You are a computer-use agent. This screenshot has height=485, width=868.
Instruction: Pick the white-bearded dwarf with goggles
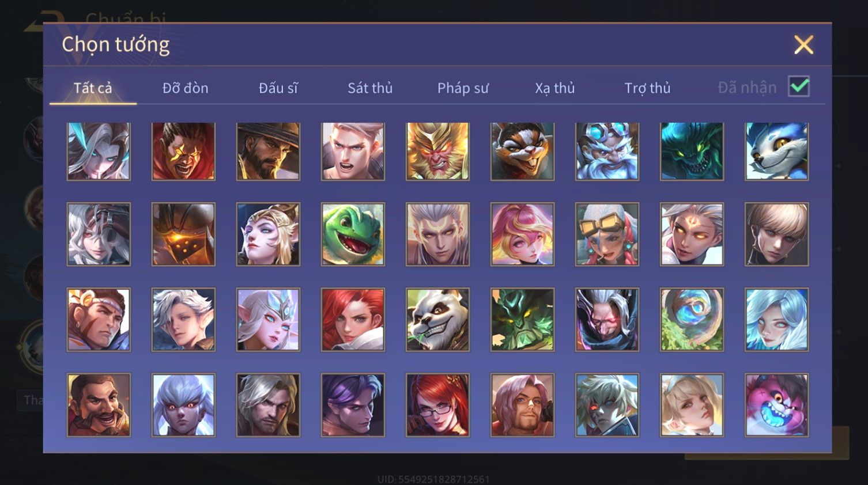607,151
